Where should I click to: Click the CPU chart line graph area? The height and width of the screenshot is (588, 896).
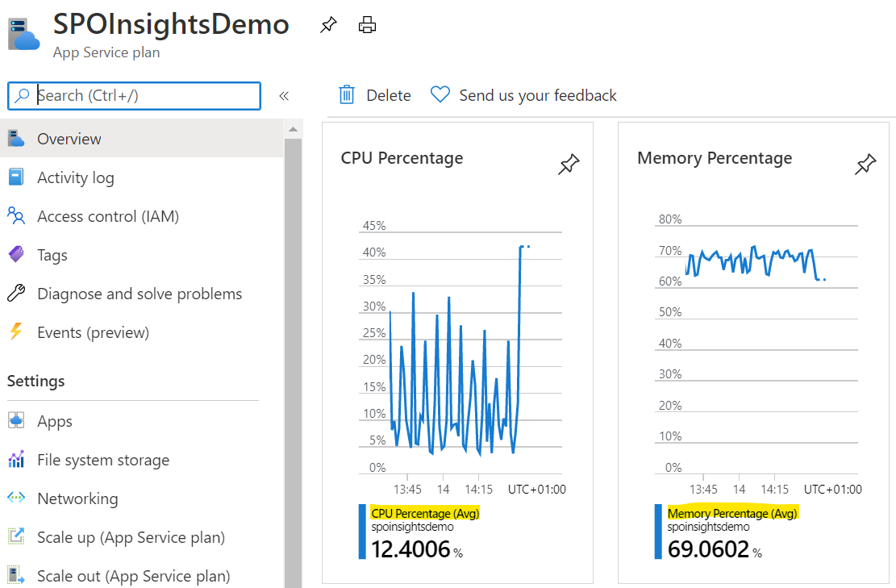(x=460, y=352)
